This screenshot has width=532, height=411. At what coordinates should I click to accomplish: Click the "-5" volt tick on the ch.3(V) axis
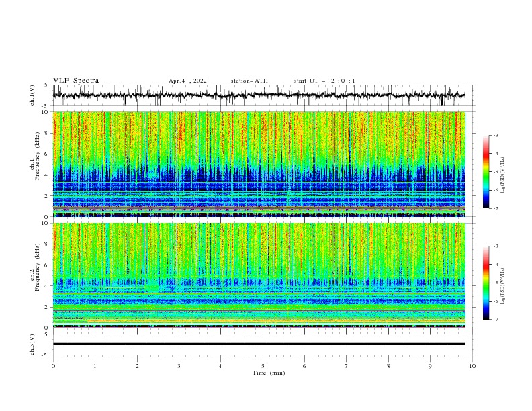pyautogui.click(x=46, y=355)
